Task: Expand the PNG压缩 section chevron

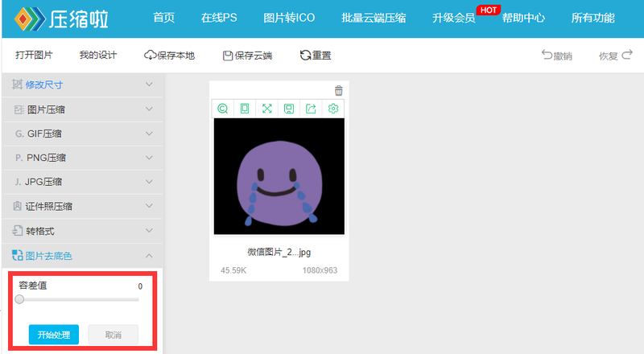Action: point(149,158)
